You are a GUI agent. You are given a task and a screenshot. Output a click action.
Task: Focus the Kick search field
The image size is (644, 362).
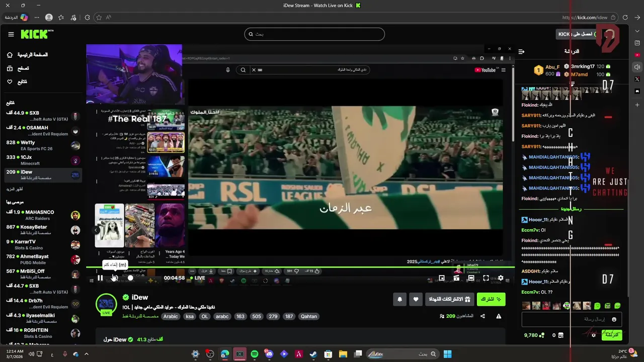click(314, 34)
